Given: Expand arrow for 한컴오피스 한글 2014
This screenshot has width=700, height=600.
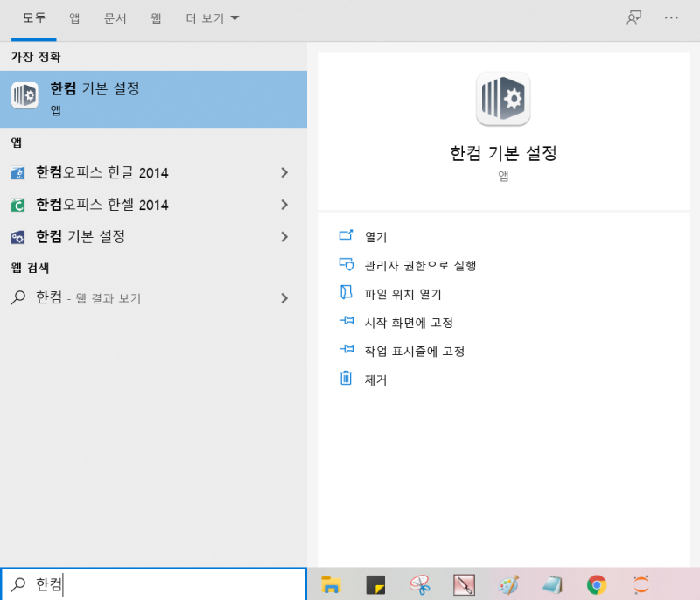Looking at the screenshot, I should coord(284,172).
